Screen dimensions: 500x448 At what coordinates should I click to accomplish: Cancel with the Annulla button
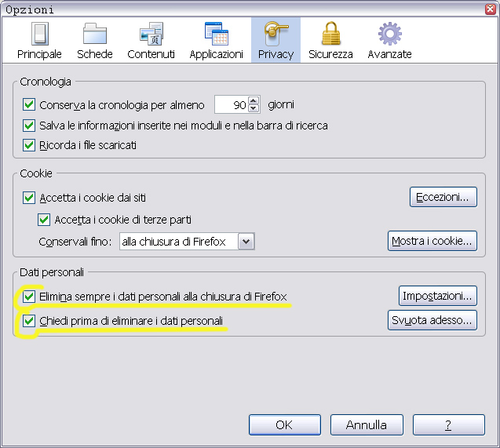(x=367, y=424)
